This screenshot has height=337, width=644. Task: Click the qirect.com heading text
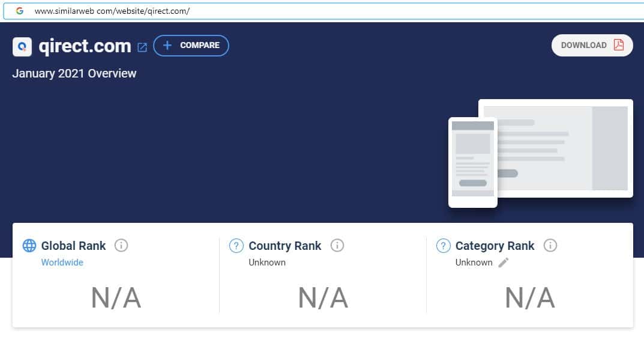pos(85,46)
